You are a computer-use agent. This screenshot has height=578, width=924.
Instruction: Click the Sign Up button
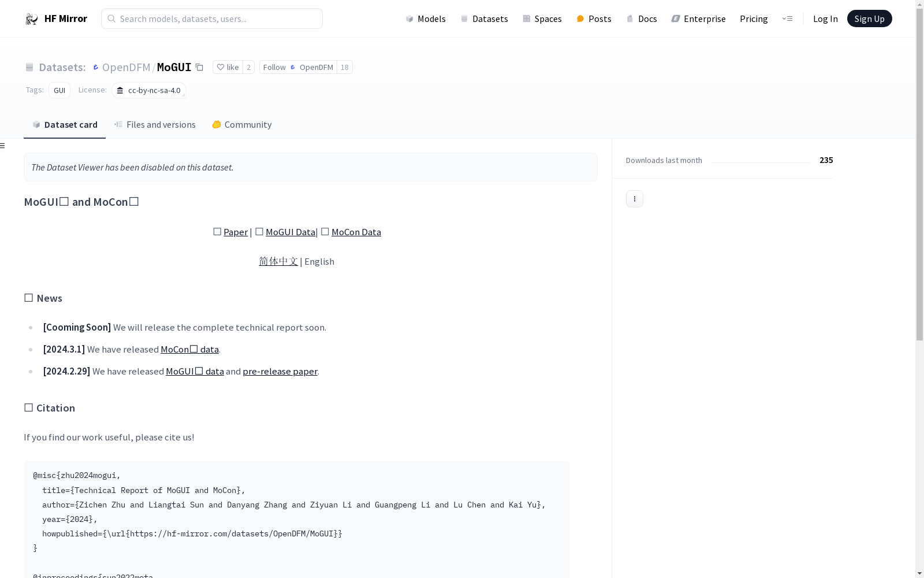coord(869,18)
